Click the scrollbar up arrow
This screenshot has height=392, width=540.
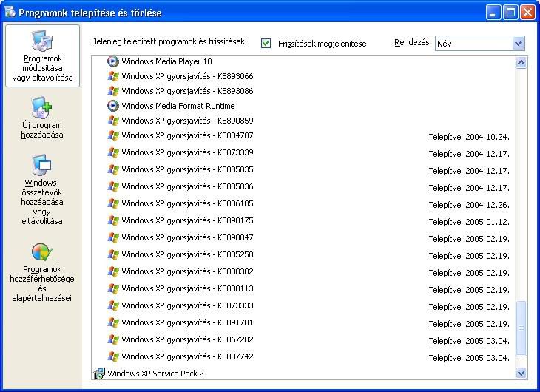click(x=521, y=64)
